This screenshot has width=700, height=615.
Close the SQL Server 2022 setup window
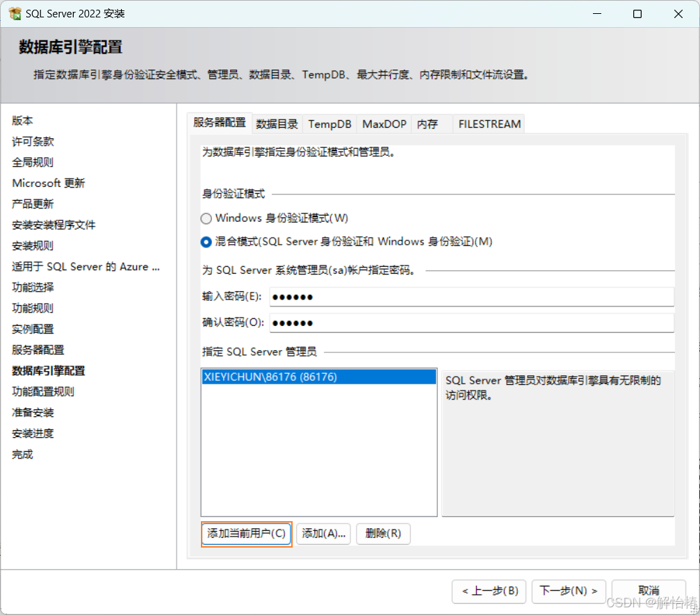[678, 14]
